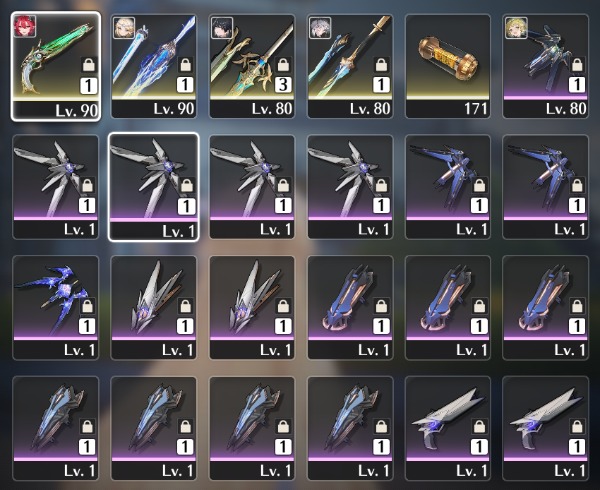Toggle the lock on the rank 3 broadblade
The height and width of the screenshot is (490, 600).
[283, 65]
